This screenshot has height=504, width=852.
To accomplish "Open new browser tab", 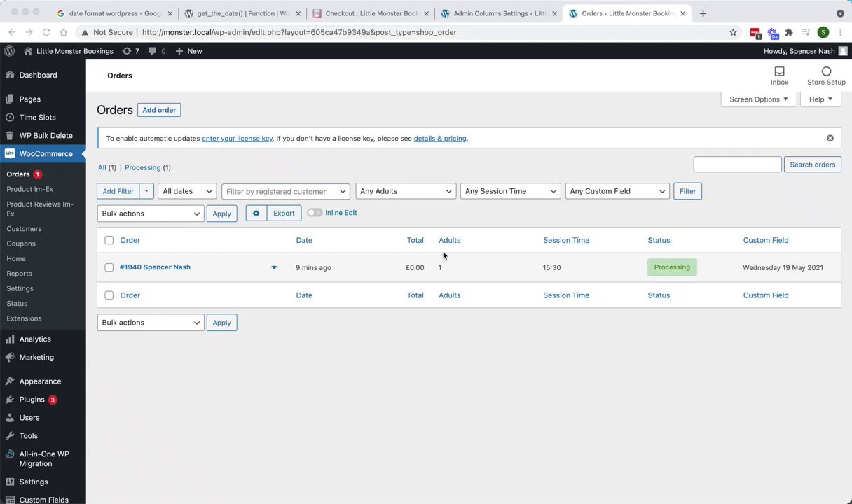I will [x=703, y=13].
